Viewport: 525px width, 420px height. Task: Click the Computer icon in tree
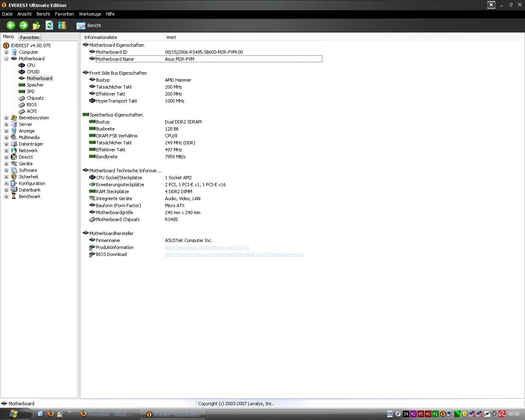(x=14, y=52)
